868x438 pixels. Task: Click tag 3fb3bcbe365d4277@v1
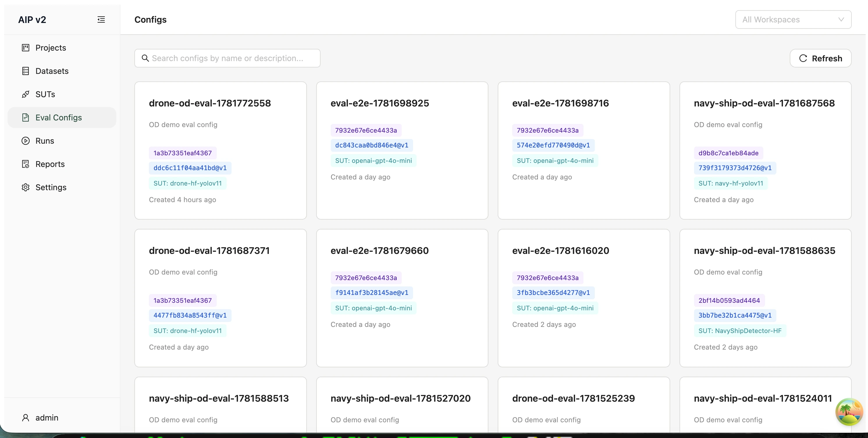(553, 293)
